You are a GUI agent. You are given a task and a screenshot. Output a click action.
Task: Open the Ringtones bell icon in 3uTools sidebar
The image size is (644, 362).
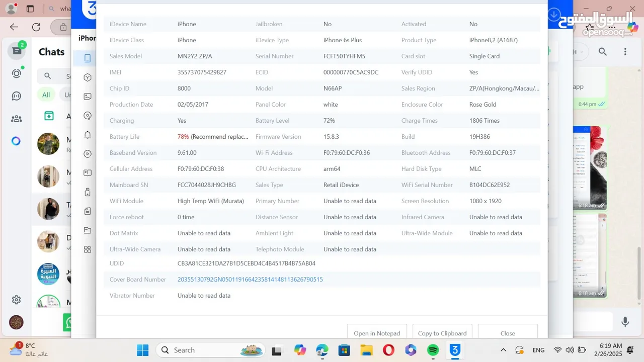click(x=88, y=135)
